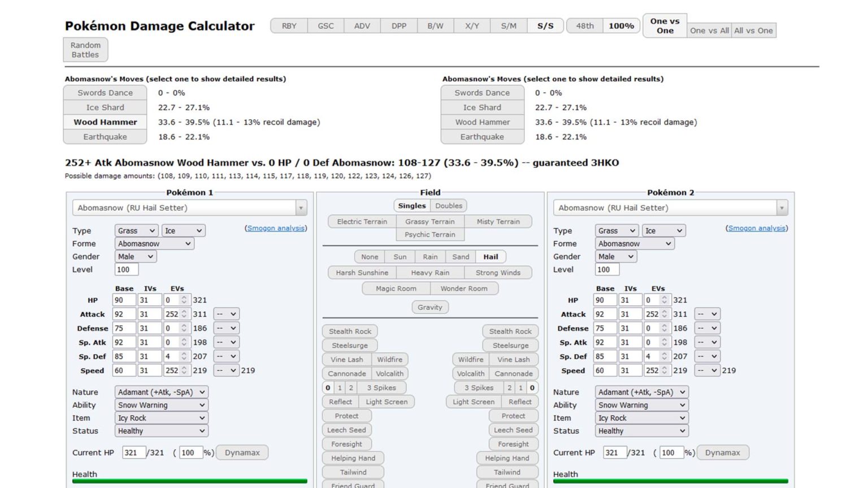Open the Item dropdown for Pokémon 2
868x488 pixels.
point(641,418)
